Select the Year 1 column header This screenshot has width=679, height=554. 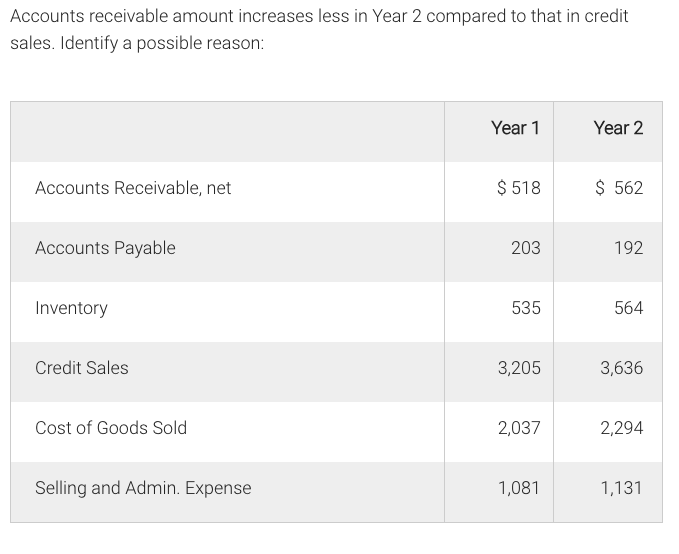tap(515, 128)
